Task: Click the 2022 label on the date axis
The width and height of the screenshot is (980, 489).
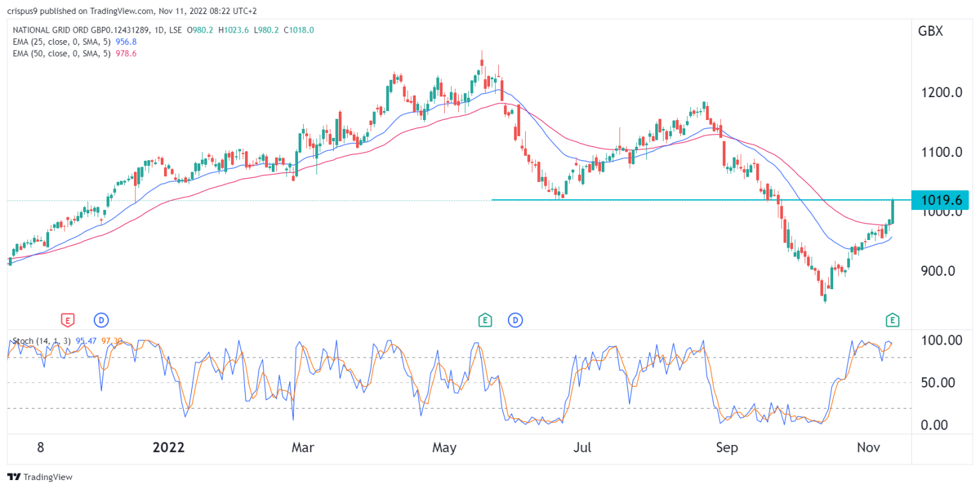Action: point(168,448)
